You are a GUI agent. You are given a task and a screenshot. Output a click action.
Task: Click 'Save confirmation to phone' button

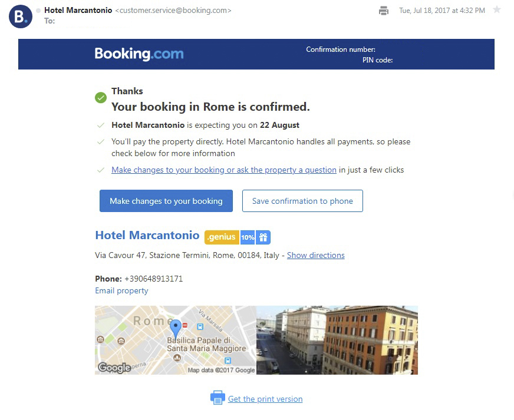pyautogui.click(x=302, y=201)
